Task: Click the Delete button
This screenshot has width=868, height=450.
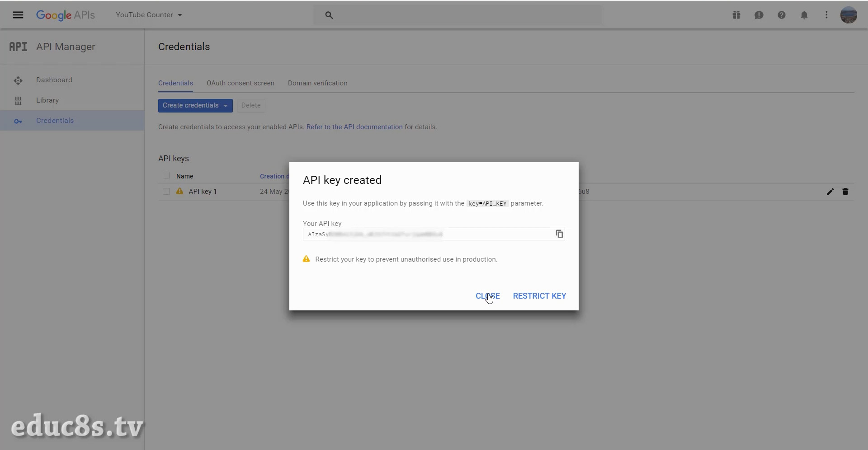Action: click(251, 105)
